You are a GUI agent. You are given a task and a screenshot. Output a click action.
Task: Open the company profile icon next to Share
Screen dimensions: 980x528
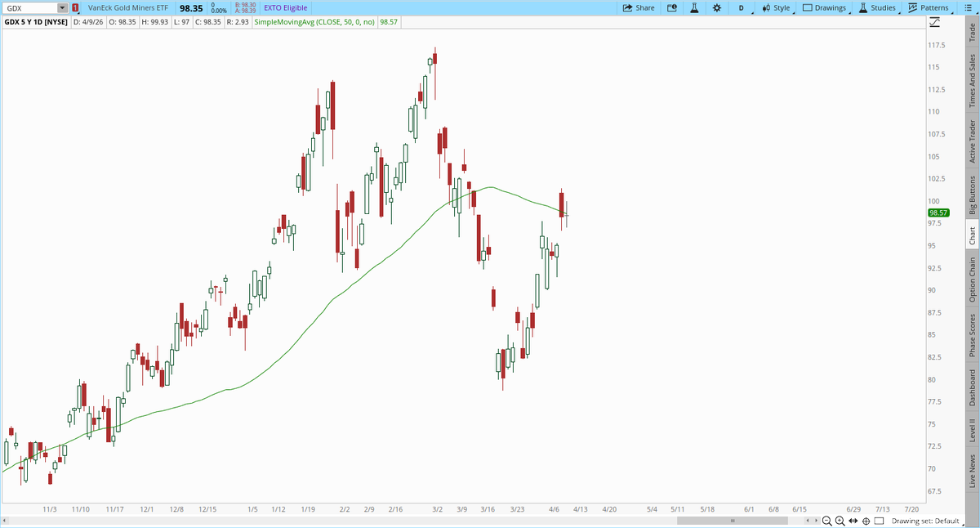pyautogui.click(x=672, y=7)
